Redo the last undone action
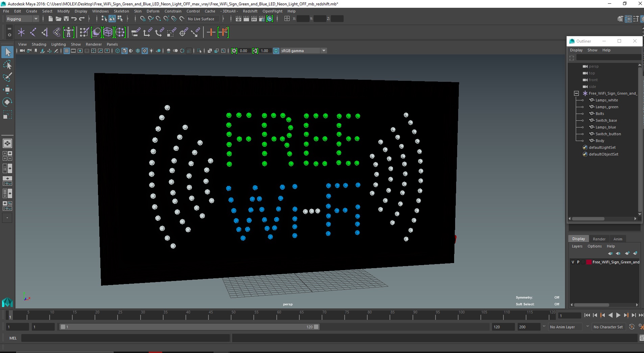 [82, 19]
